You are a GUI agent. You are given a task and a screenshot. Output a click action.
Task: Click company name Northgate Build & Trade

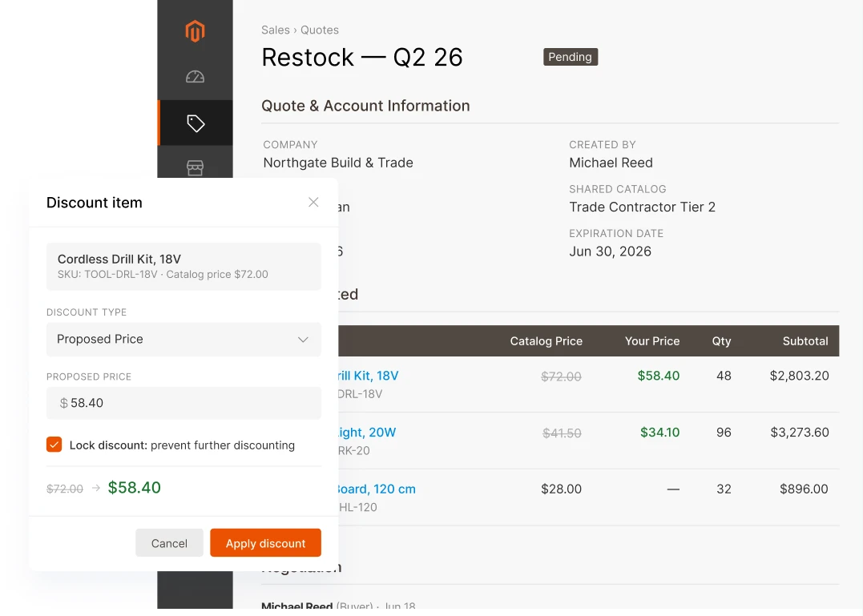338,163
